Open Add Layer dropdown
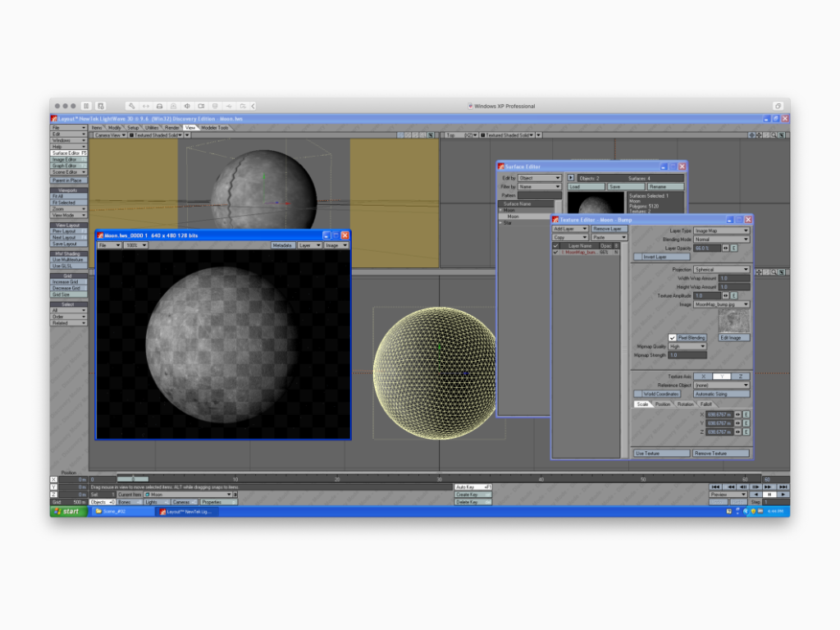The height and width of the screenshot is (630, 840). (x=570, y=229)
